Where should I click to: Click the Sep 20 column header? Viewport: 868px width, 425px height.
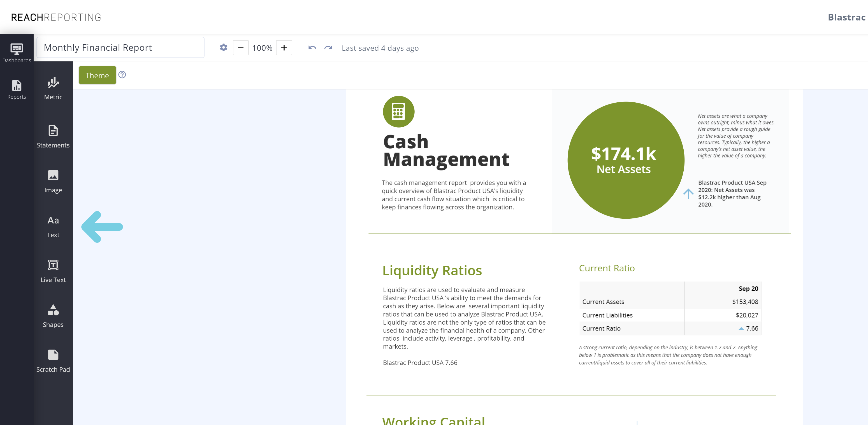(x=748, y=288)
